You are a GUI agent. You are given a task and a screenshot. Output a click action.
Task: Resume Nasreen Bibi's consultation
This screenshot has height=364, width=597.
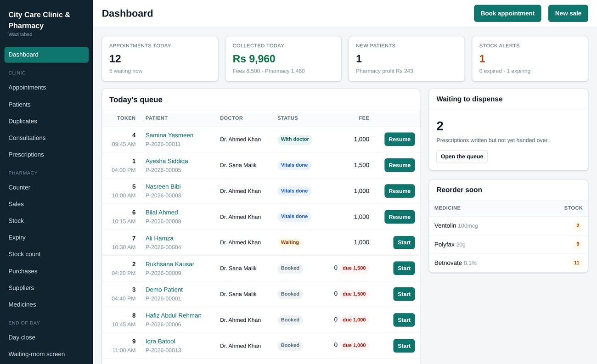point(400,191)
